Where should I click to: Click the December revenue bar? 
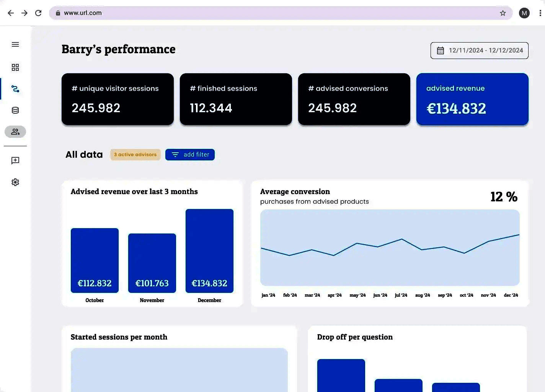209,251
